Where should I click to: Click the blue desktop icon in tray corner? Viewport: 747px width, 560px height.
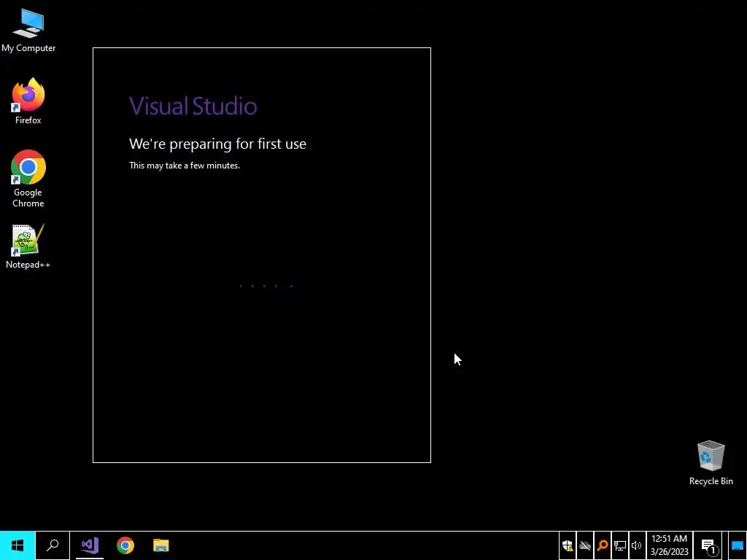coord(737,545)
